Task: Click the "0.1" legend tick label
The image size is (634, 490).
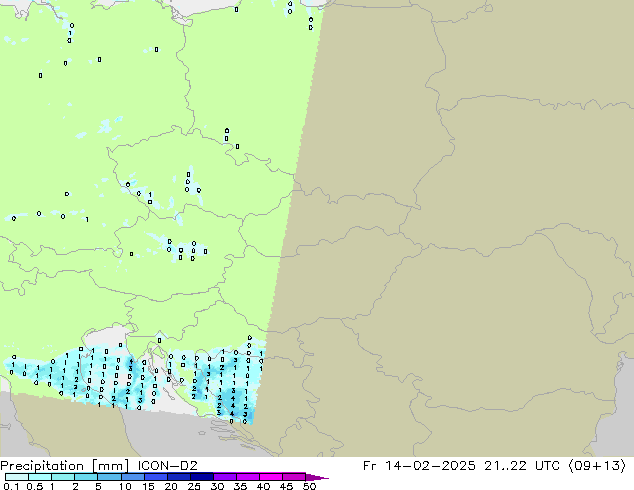Action: 11,486
